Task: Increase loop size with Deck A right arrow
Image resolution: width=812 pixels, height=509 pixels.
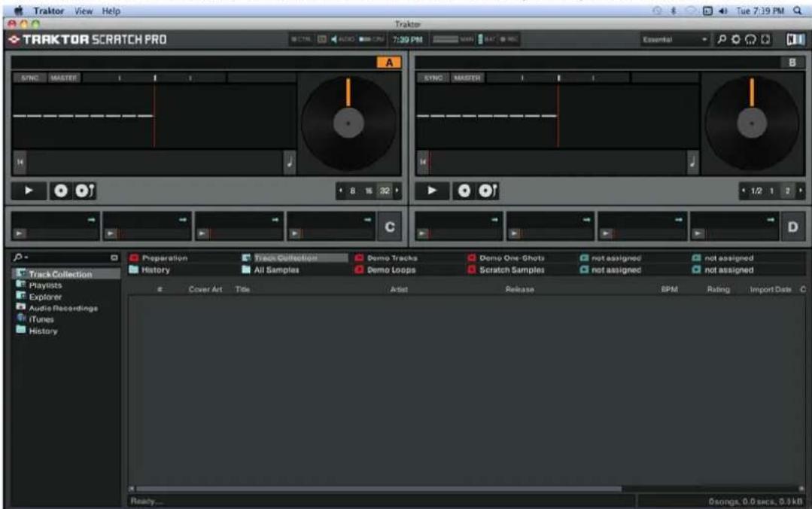Action: pyautogui.click(x=397, y=190)
